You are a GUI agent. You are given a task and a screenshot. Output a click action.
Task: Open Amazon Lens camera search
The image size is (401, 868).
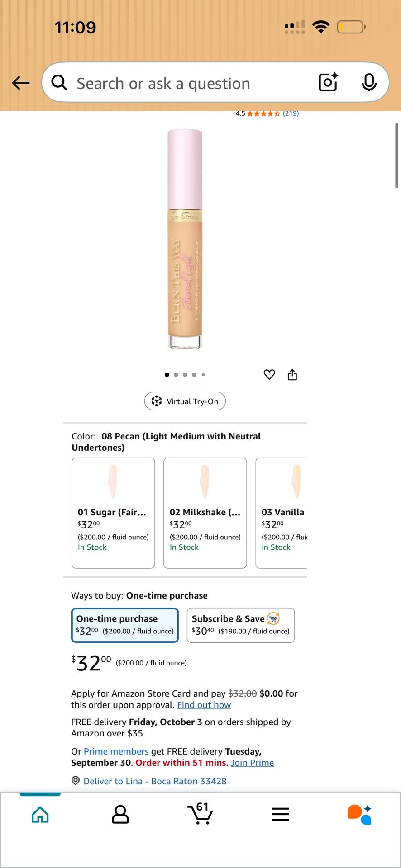pos(328,82)
